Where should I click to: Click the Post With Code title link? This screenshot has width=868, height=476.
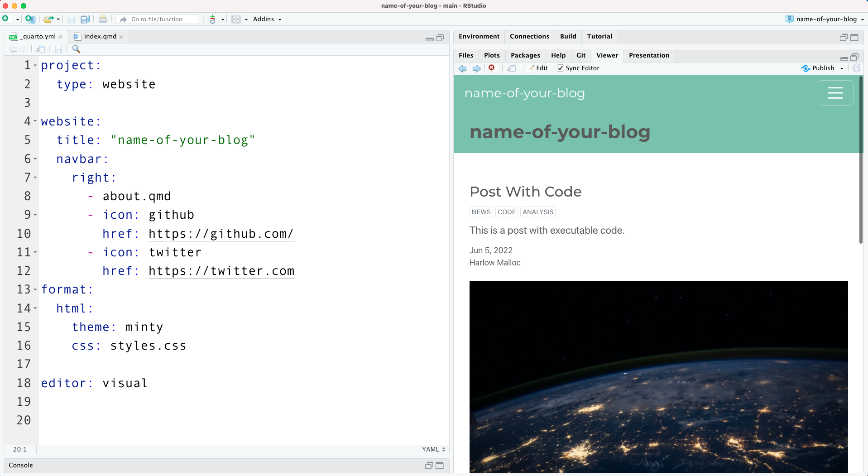coord(526,192)
